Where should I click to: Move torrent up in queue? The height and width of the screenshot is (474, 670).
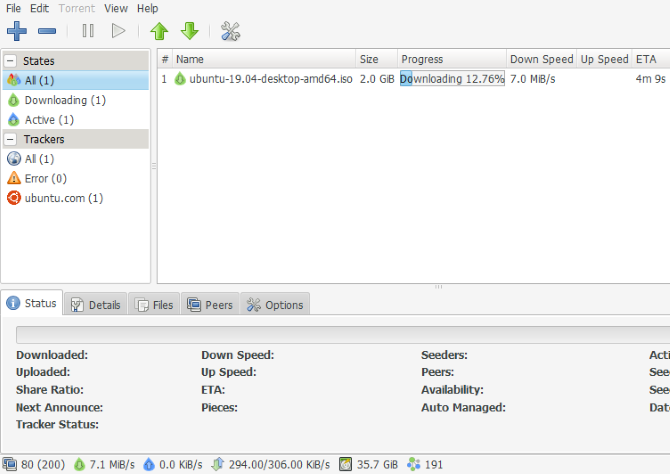[x=159, y=31]
